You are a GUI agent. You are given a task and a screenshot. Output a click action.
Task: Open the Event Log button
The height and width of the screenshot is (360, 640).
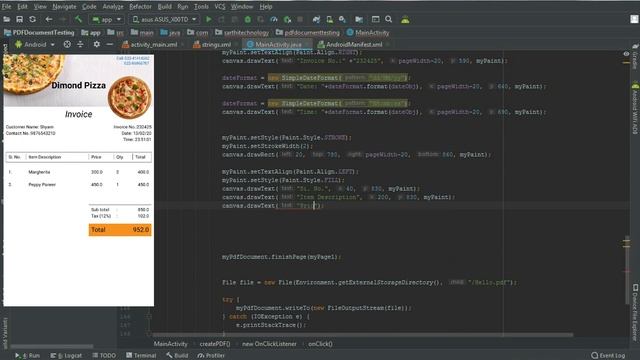point(608,356)
